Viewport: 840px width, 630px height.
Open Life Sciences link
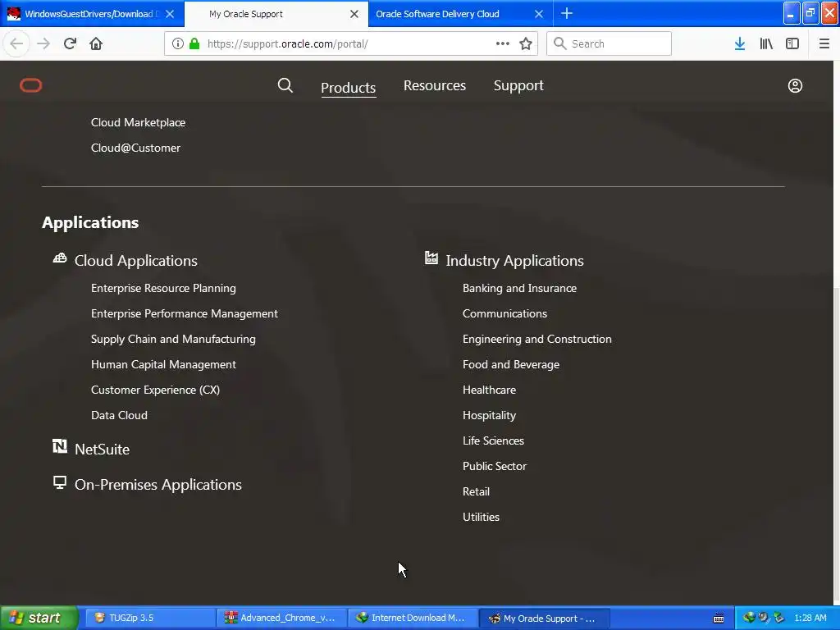point(493,441)
